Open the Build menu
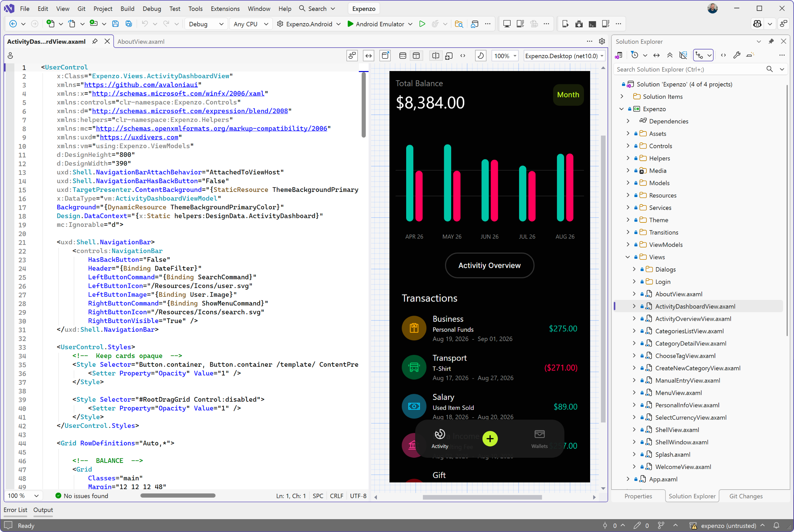 pos(127,8)
